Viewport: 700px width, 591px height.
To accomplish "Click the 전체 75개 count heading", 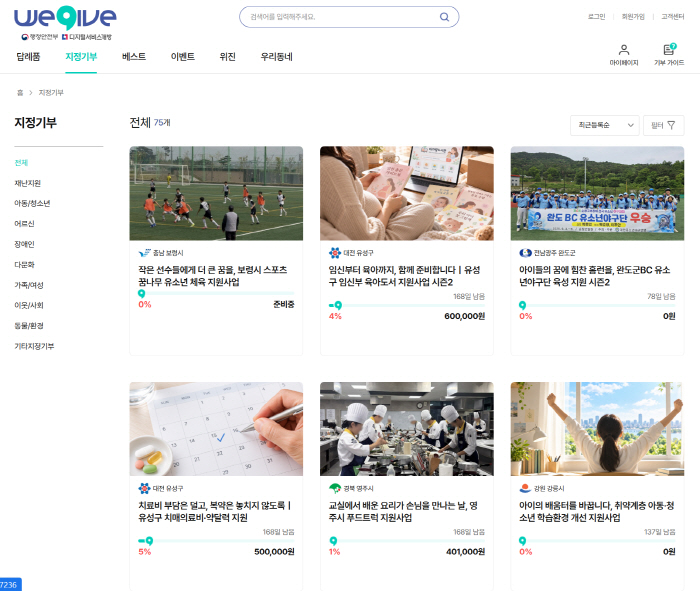I will click(150, 122).
